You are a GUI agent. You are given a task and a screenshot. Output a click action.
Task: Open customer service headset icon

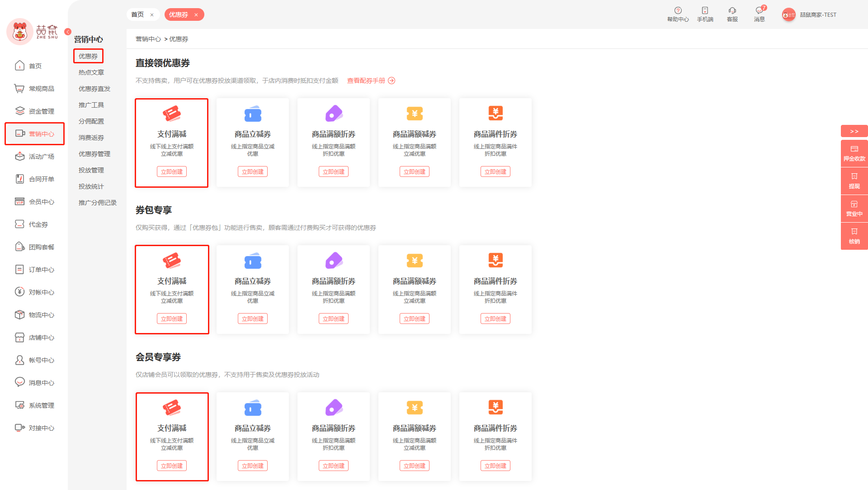732,11
